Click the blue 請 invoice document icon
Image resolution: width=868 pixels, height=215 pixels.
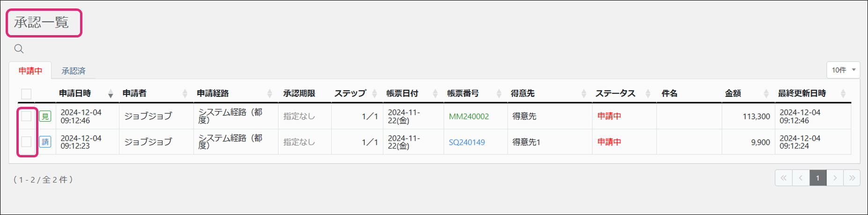point(45,142)
